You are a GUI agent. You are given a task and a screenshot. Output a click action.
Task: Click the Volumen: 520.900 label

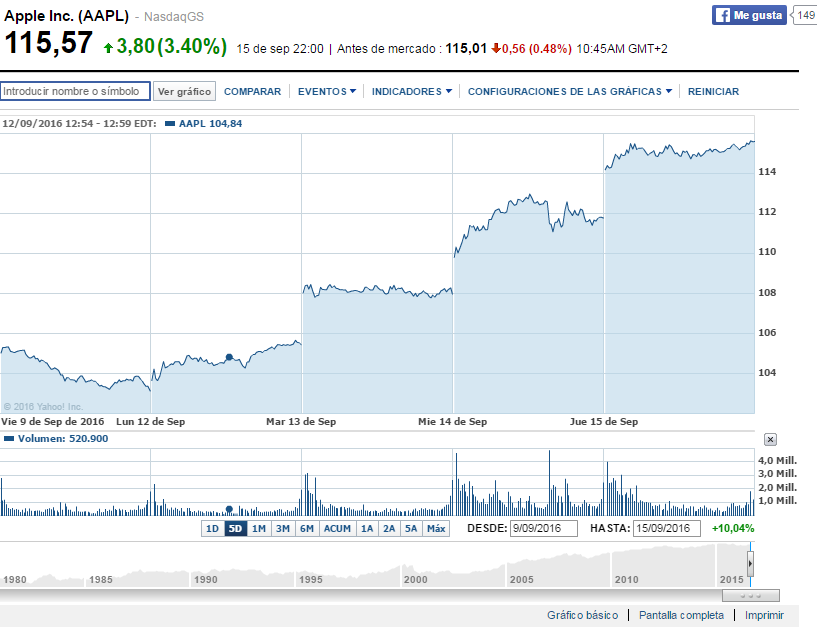tap(63, 439)
